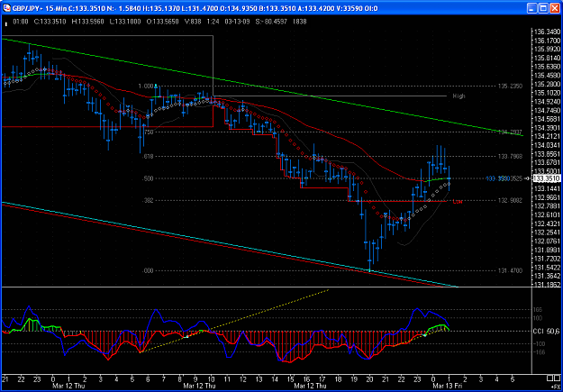
Task: Click the .000 Fibonacci level label
Action: [149, 270]
